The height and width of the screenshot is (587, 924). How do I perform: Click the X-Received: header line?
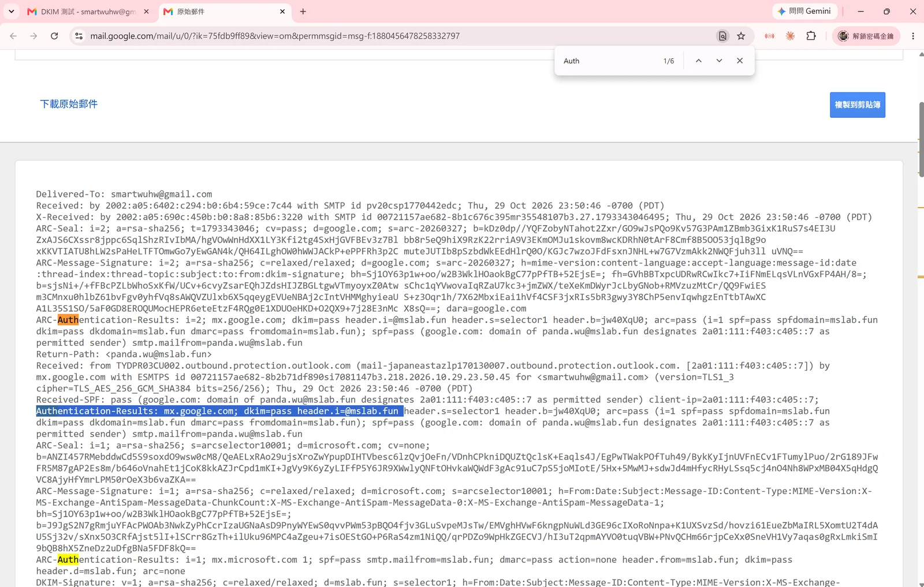tap(454, 217)
